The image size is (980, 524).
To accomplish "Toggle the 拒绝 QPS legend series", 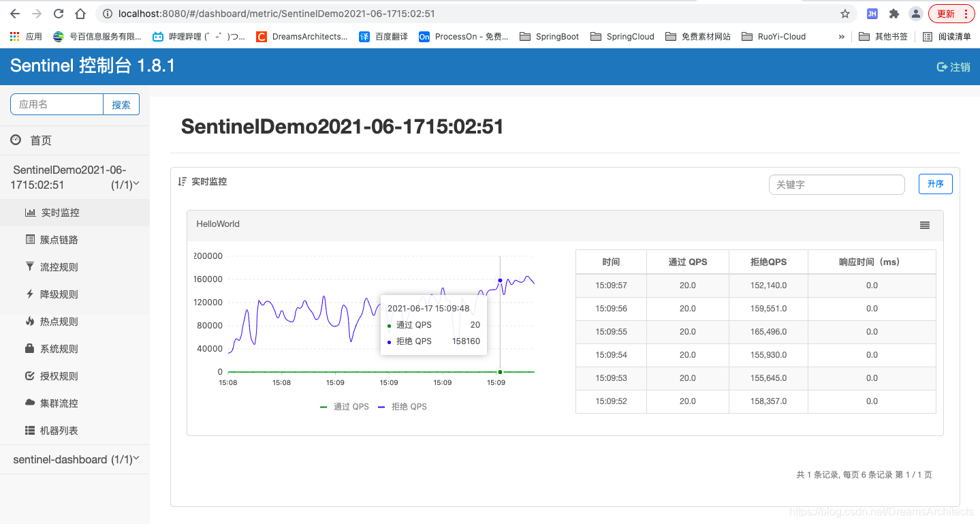I will 402,407.
